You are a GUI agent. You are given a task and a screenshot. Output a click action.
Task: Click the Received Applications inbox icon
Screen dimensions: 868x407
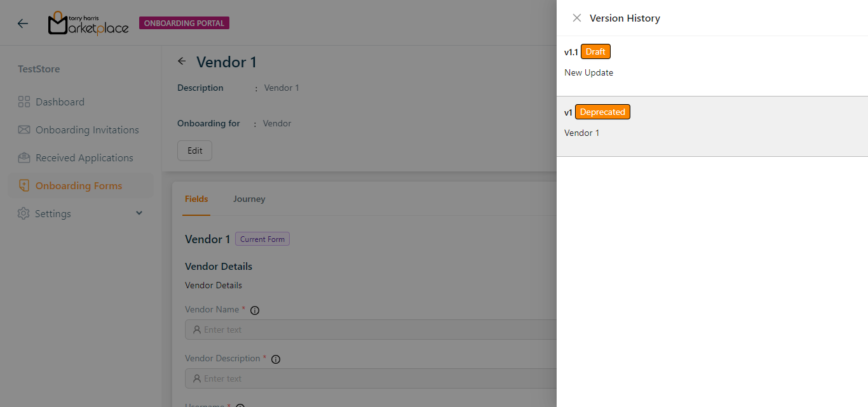pyautogui.click(x=24, y=157)
